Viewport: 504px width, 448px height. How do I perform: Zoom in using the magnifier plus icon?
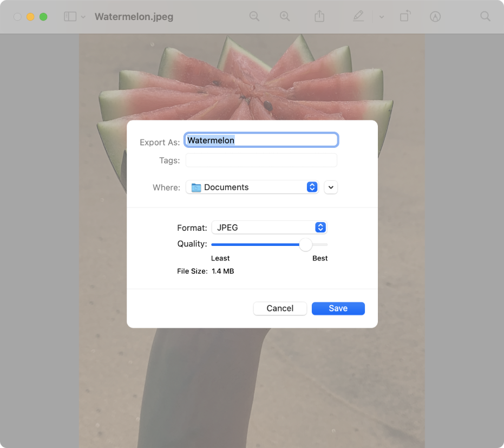(x=285, y=16)
